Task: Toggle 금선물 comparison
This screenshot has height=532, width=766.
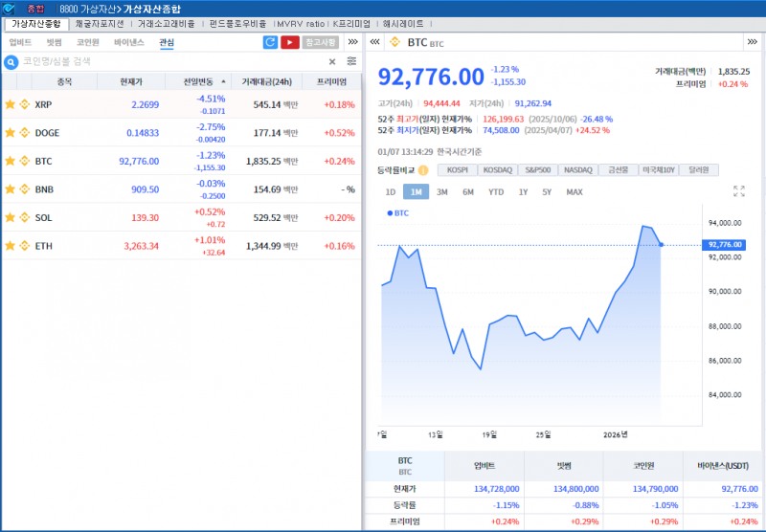Action: [x=618, y=170]
